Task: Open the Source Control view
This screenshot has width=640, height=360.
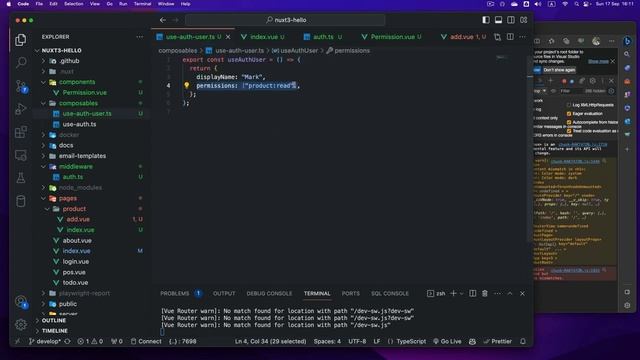Action: pos(21,86)
